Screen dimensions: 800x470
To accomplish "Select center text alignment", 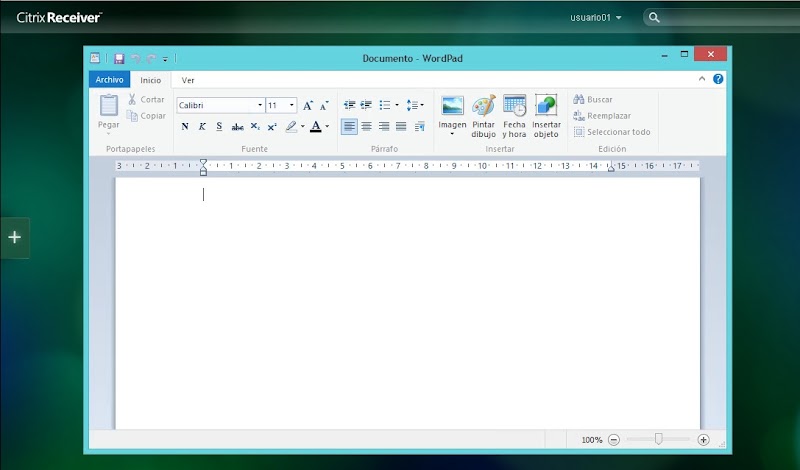I will (x=366, y=127).
